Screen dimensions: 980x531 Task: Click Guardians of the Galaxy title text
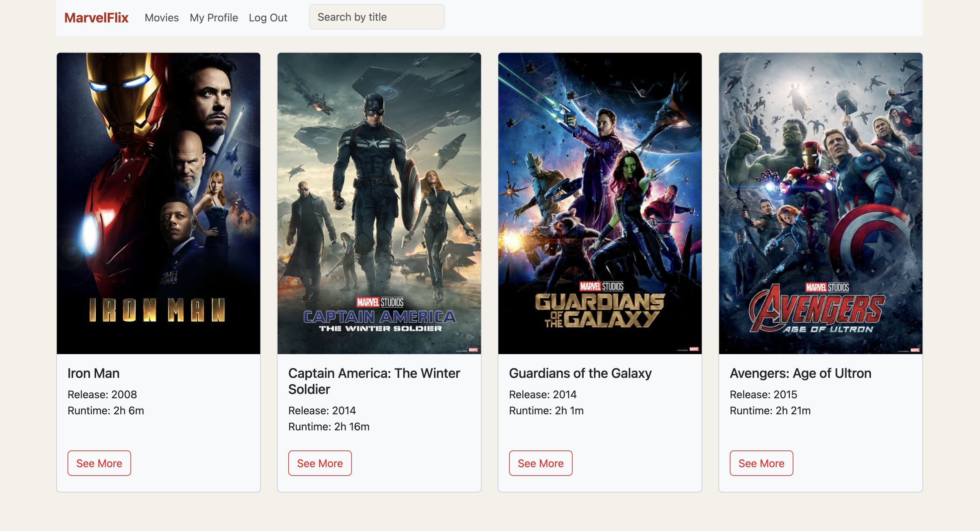[x=580, y=373]
